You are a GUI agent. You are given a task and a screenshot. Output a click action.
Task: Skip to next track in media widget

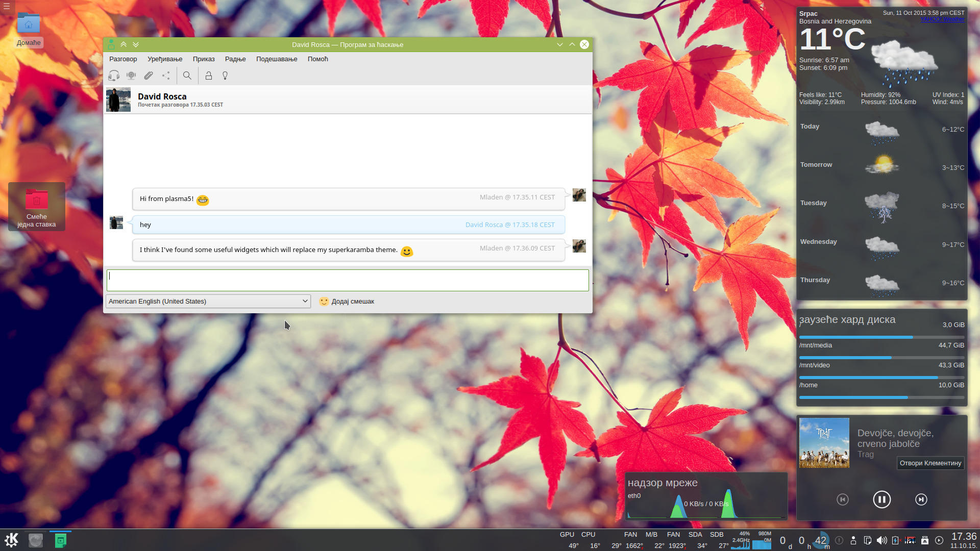coord(921,499)
